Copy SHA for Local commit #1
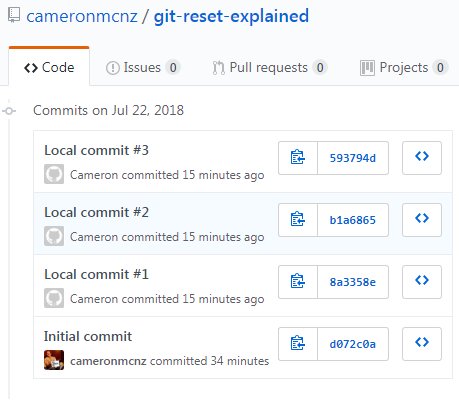The width and height of the screenshot is (459, 403). pos(298,282)
